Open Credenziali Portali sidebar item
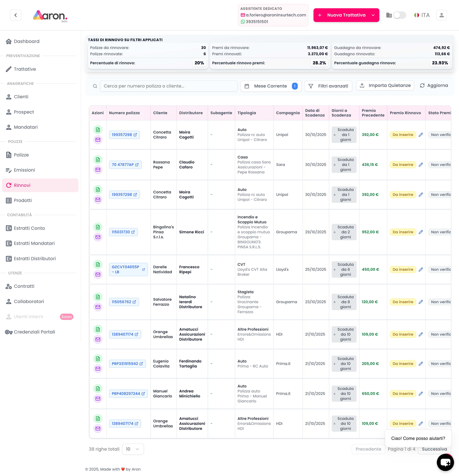The width and height of the screenshot is (459, 476). pos(34,332)
